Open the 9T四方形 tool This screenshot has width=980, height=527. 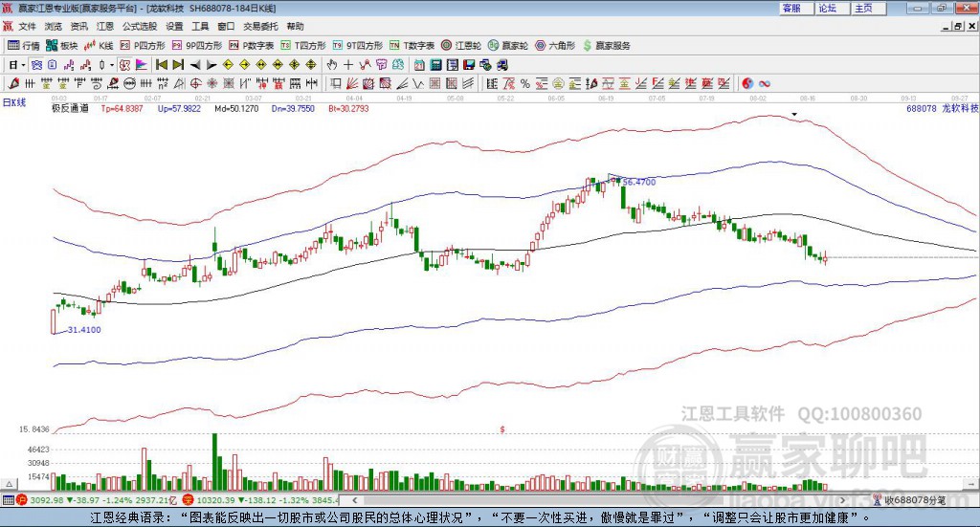pos(357,46)
